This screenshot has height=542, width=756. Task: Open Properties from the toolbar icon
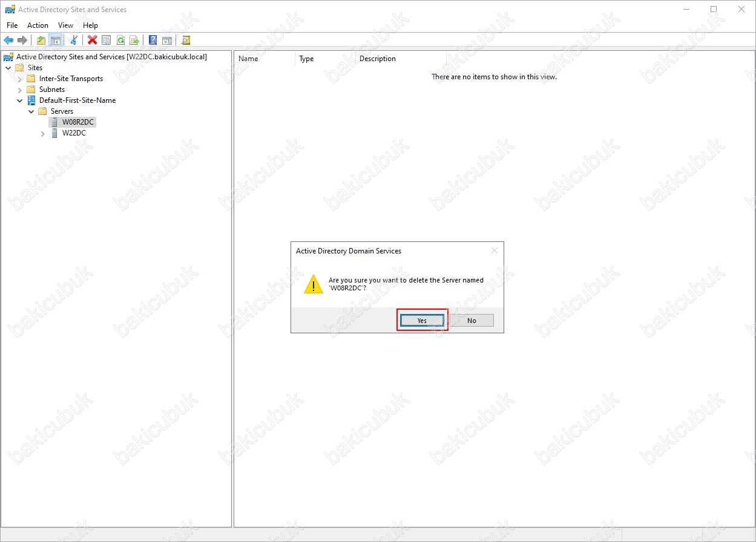coord(107,41)
